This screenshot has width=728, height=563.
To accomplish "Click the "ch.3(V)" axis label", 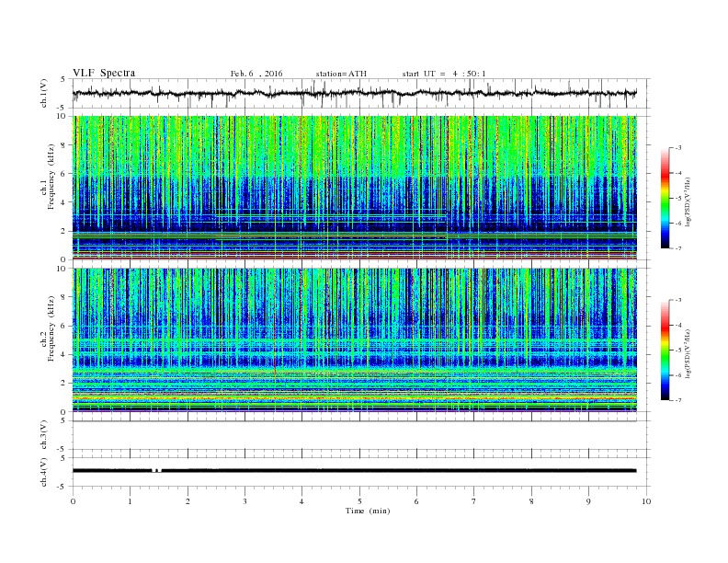I will tap(44, 435).
